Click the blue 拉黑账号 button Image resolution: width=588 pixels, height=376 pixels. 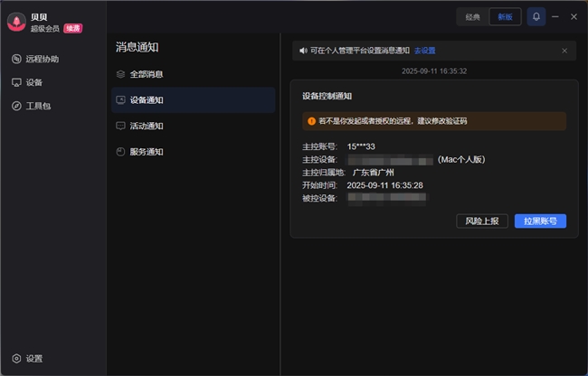(540, 221)
